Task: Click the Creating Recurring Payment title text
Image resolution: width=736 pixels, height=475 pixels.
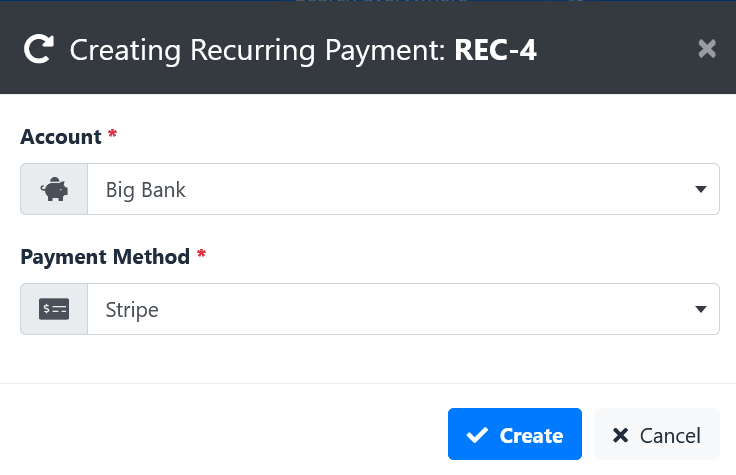Action: coord(257,50)
